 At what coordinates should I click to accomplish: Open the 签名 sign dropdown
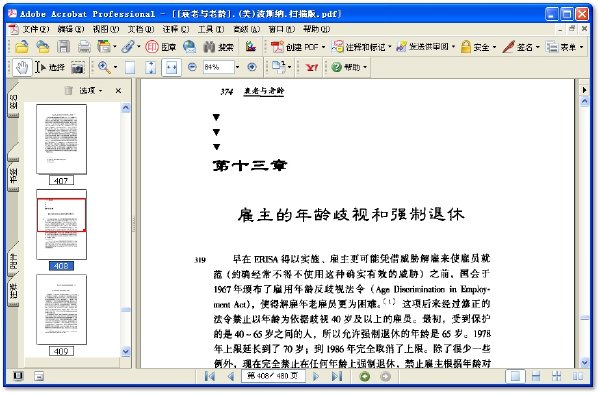(521, 47)
